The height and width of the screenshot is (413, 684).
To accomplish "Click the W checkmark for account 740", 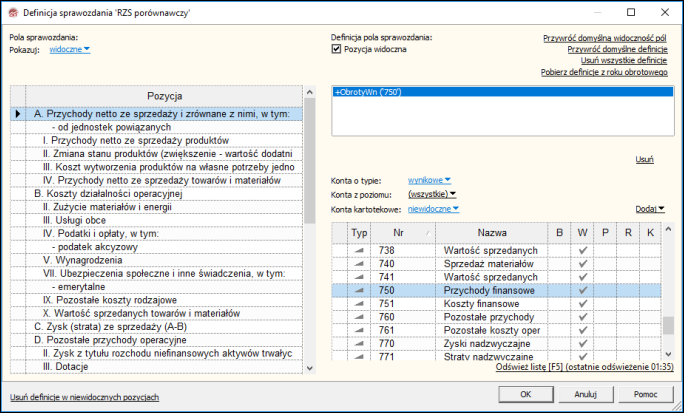I will point(582,264).
